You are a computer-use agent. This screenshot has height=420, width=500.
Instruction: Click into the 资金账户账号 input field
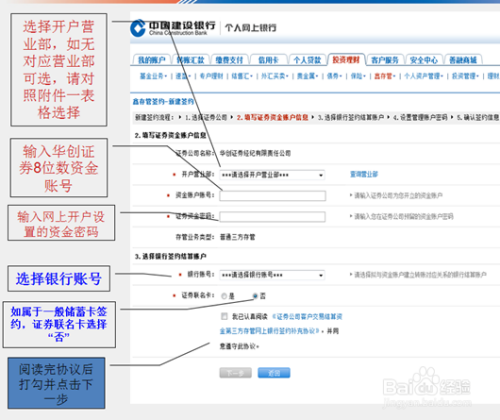[x=273, y=196]
